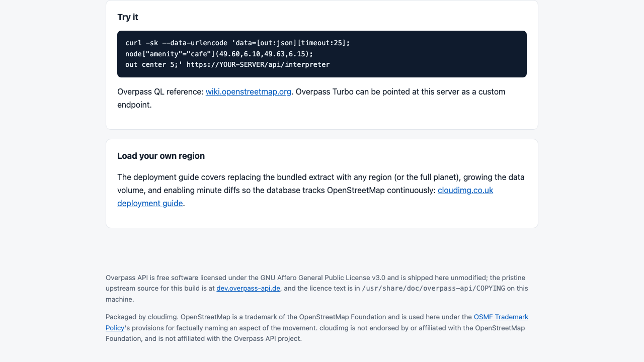
Task: Visit the dev.overpass-api.de source link
Action: (x=248, y=288)
